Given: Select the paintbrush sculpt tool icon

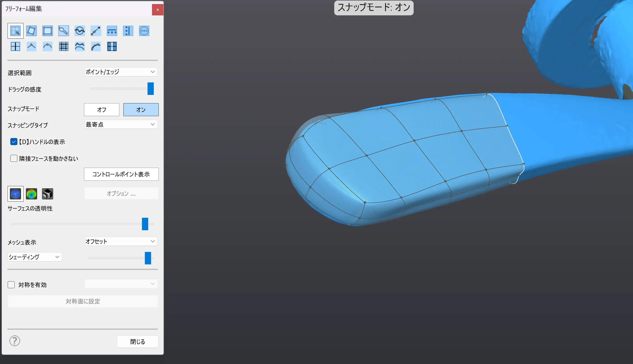Looking at the screenshot, I should coord(63,31).
